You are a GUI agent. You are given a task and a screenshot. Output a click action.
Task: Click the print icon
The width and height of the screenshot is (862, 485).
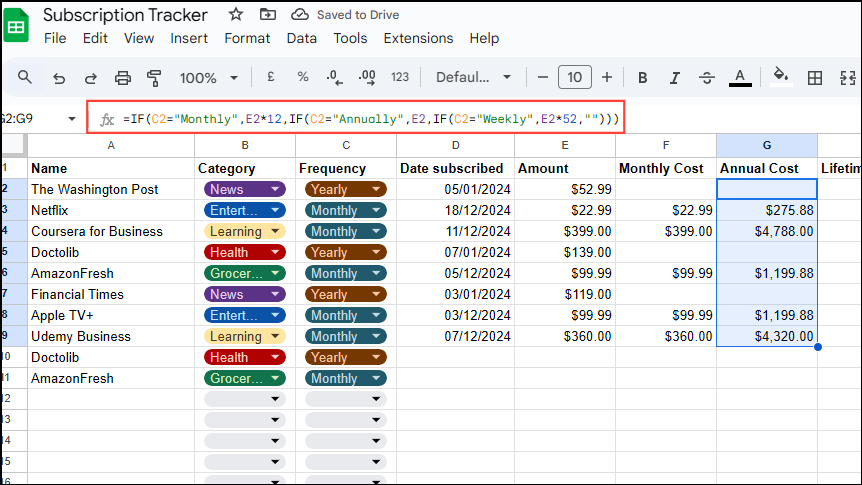pos(123,78)
